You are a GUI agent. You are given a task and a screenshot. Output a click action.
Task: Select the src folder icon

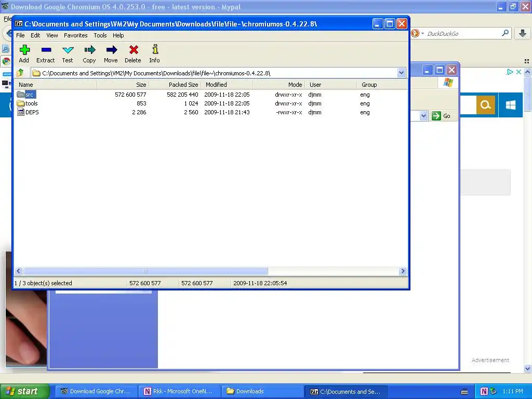(x=21, y=95)
